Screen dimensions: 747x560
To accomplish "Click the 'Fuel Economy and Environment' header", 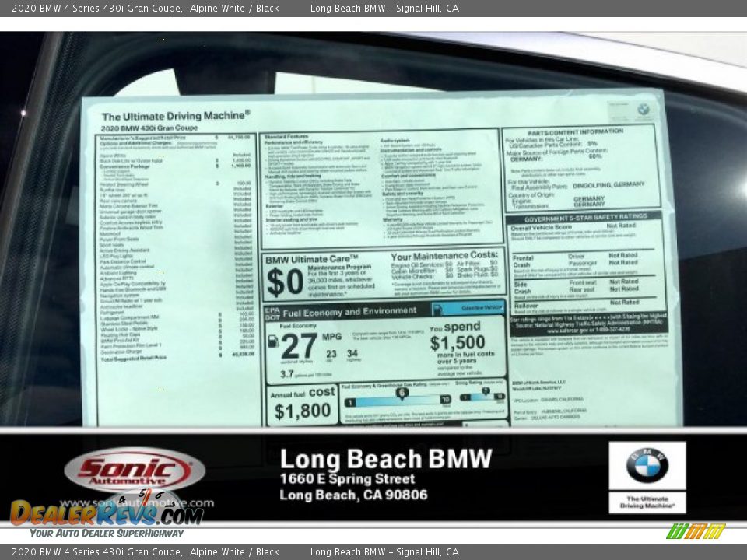I will tap(349, 312).
